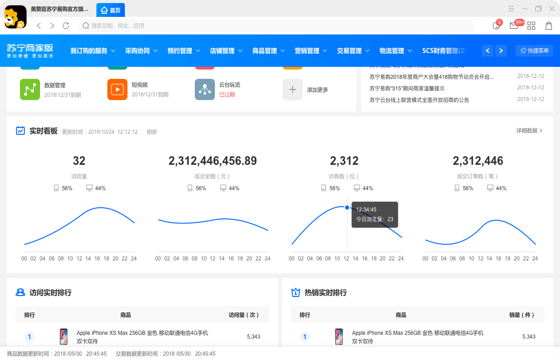Open the 详细数据 > link
The width and height of the screenshot is (560, 361).
[x=529, y=131]
